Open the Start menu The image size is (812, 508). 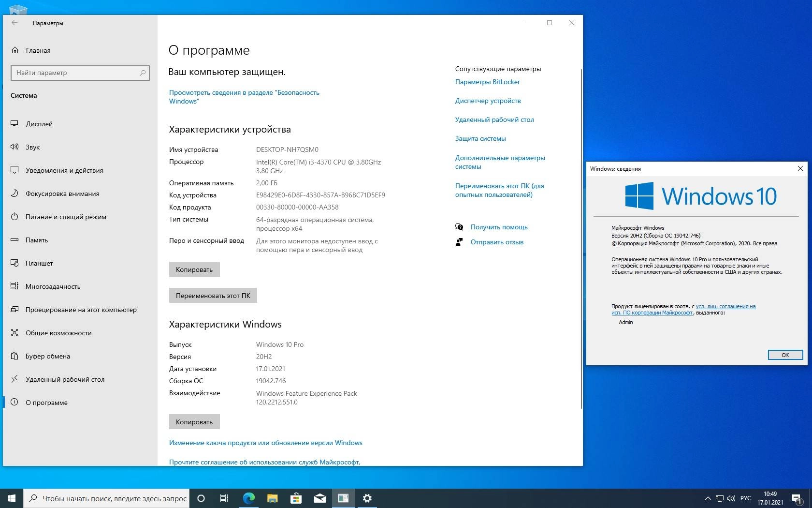click(x=12, y=498)
